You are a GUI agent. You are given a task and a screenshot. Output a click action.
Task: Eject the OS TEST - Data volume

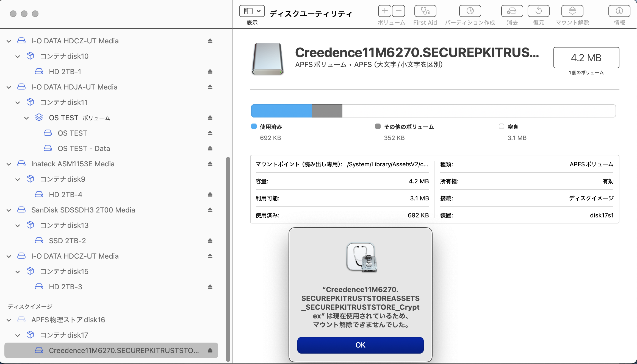point(210,149)
